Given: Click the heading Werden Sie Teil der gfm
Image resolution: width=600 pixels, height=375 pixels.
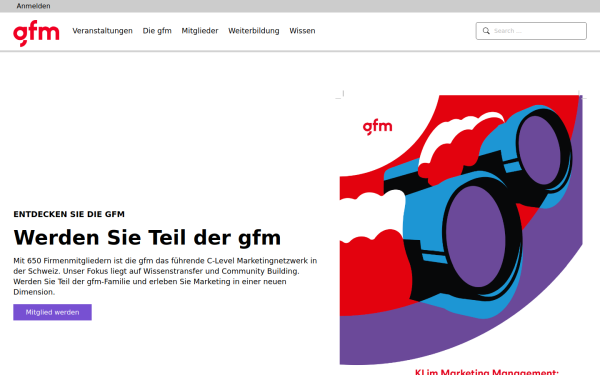Looking at the screenshot, I should (147, 237).
